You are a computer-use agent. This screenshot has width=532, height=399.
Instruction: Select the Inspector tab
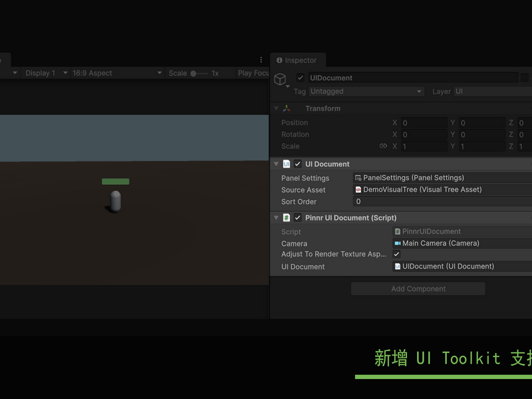coord(298,60)
